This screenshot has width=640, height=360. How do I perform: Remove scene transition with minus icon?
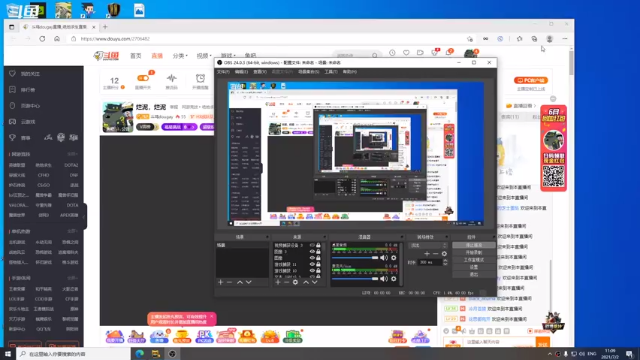[436, 253]
